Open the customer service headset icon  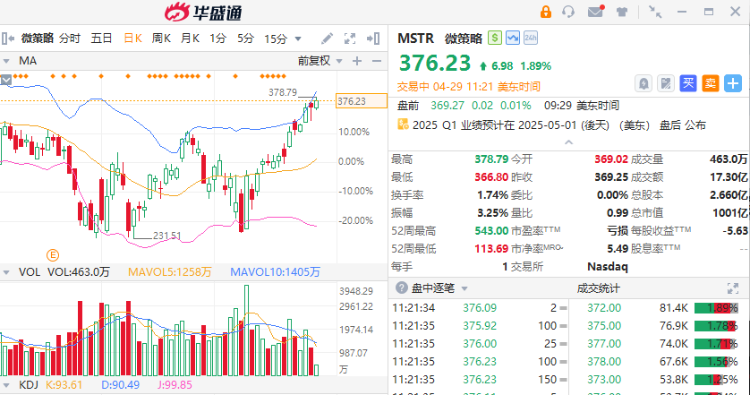[568, 11]
